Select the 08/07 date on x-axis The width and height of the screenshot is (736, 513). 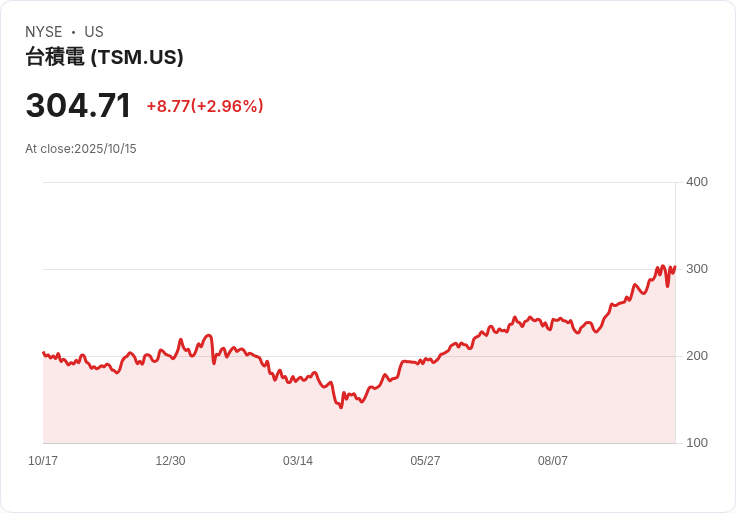[x=553, y=461]
